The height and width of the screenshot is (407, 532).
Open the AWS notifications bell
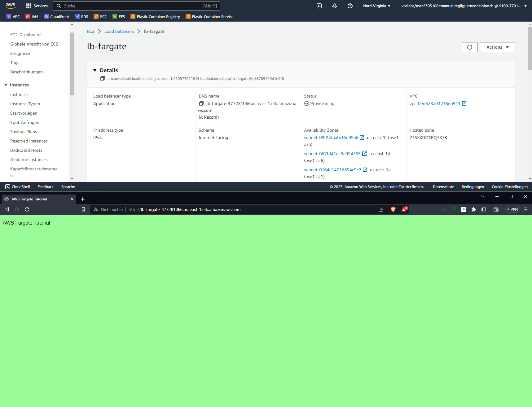pos(335,6)
